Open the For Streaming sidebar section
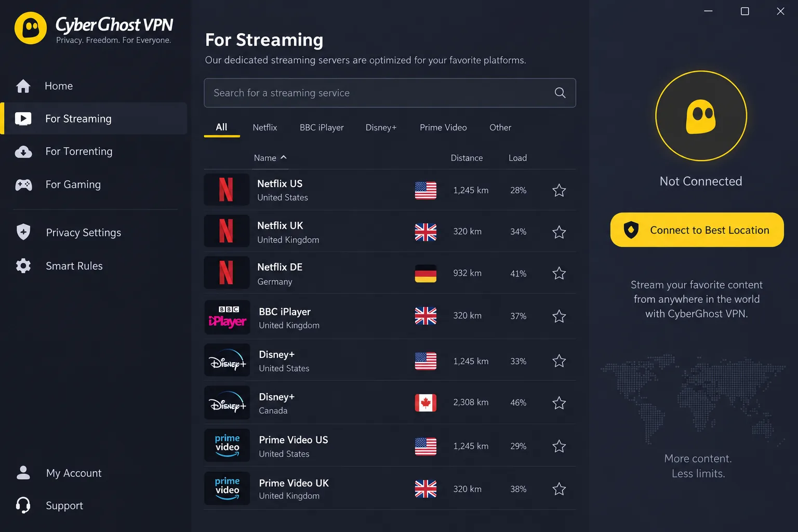The image size is (798, 532). (x=94, y=118)
